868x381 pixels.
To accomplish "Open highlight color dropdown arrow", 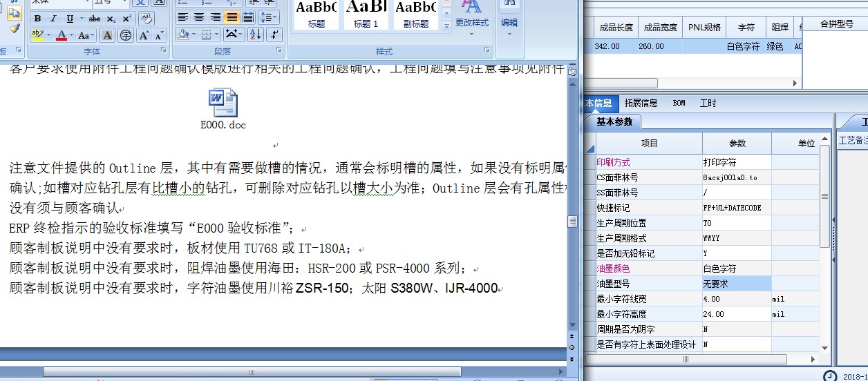I will [x=49, y=35].
